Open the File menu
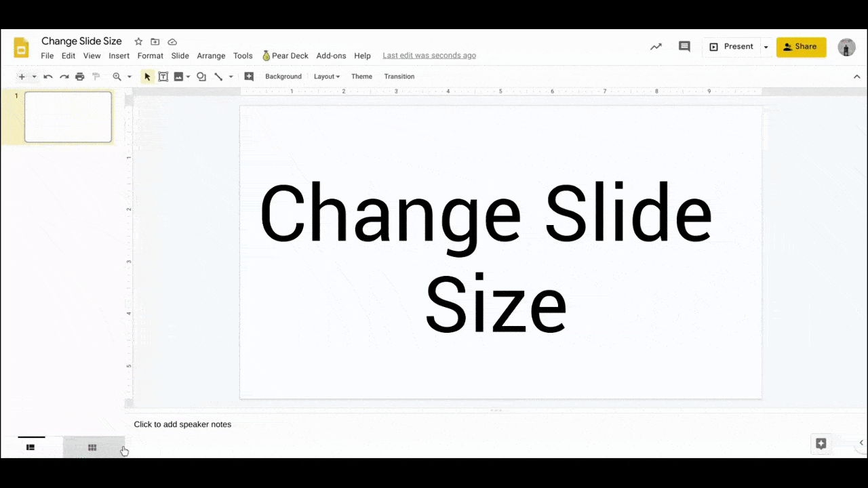This screenshot has width=868, height=488. (x=47, y=56)
